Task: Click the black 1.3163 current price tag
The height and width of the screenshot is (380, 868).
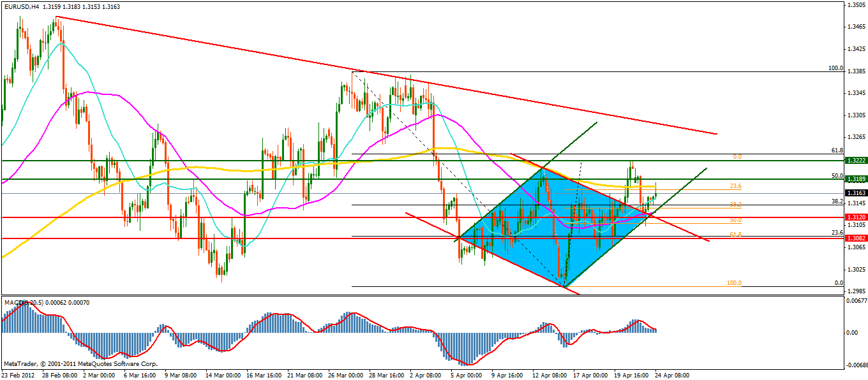Action: pyautogui.click(x=854, y=193)
